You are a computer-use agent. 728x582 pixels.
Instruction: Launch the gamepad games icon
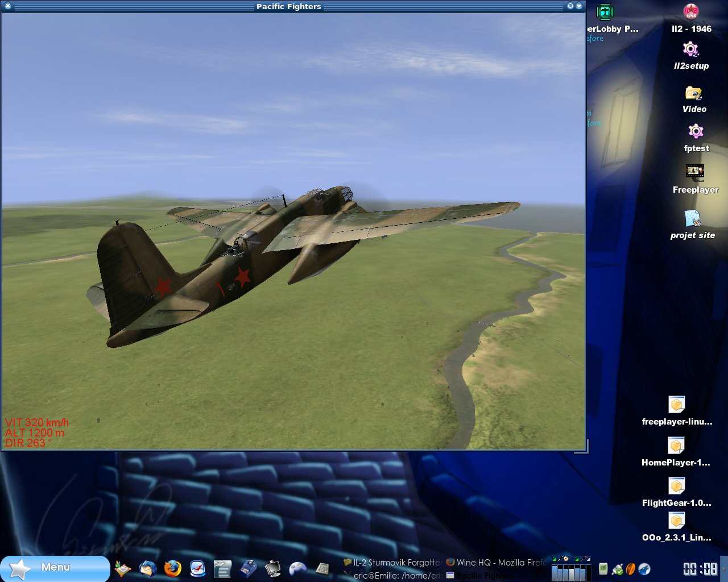click(x=298, y=568)
